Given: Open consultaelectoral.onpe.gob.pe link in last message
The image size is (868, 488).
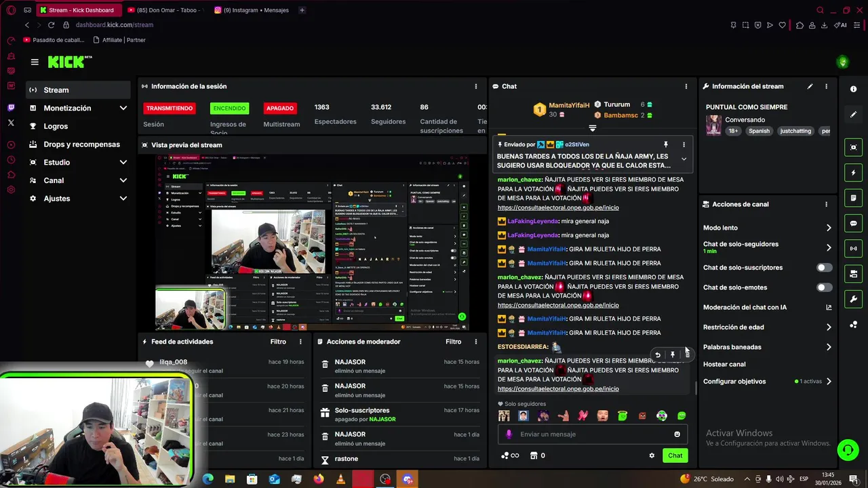Looking at the screenshot, I should click(x=558, y=389).
